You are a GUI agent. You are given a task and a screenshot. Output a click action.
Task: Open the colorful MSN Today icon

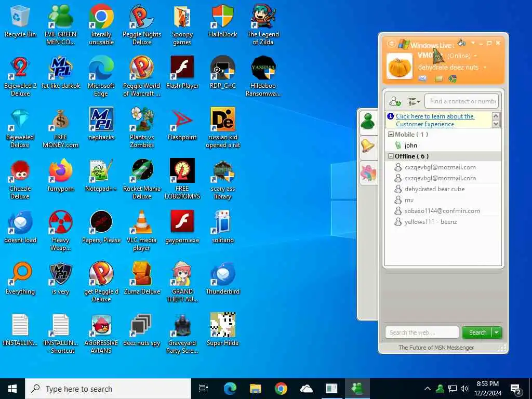pos(453,78)
